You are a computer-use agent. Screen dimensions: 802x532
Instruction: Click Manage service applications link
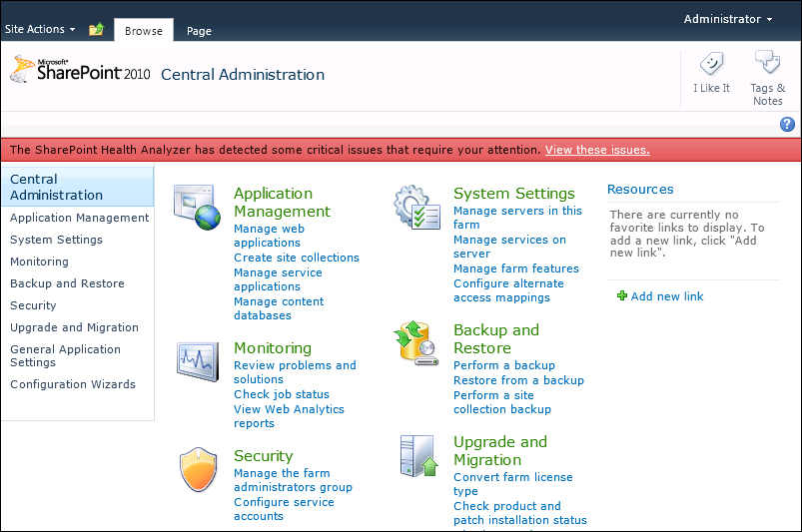(x=278, y=279)
